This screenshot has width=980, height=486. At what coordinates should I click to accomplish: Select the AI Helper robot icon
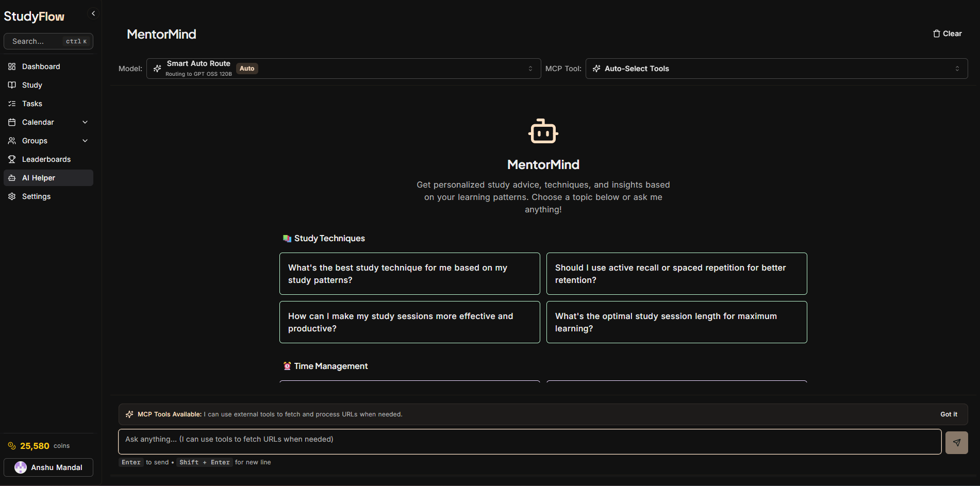12,177
